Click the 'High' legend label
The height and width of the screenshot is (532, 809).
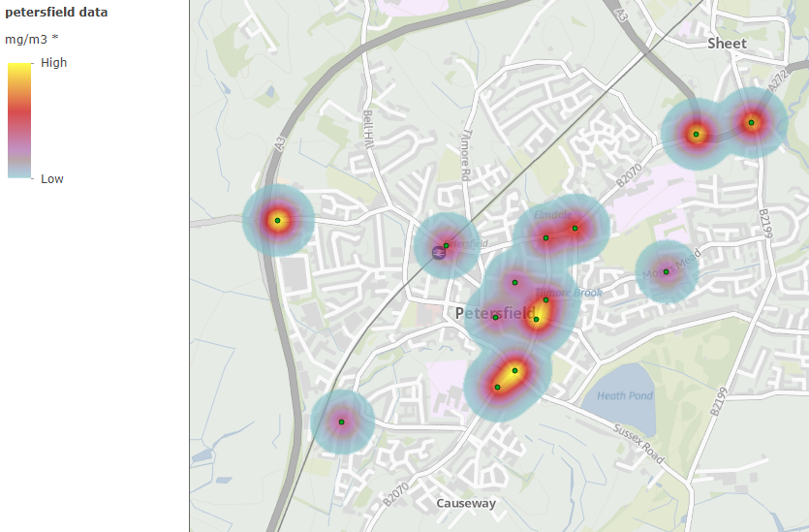[53, 62]
